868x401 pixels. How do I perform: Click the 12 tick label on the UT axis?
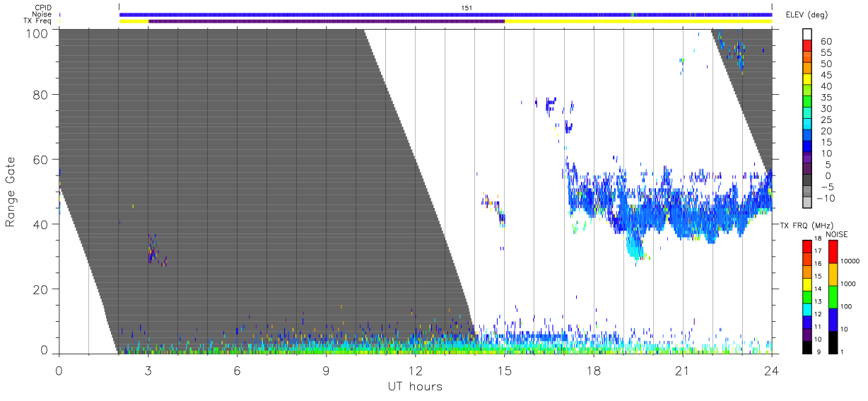[415, 370]
